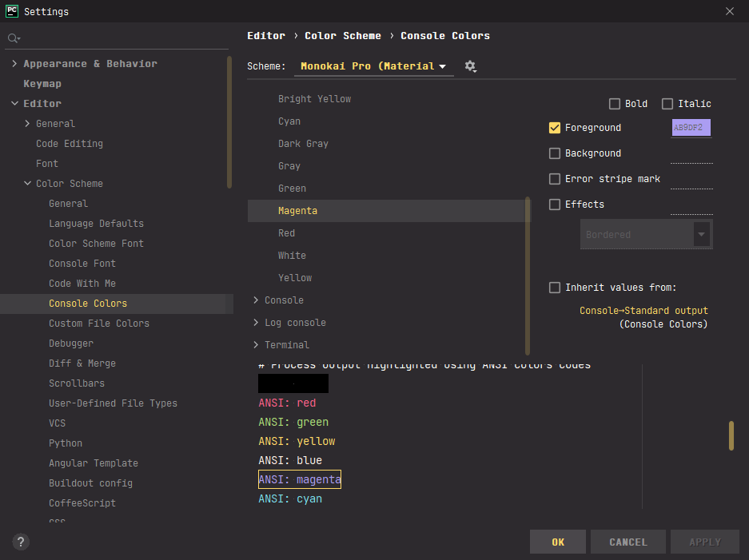The width and height of the screenshot is (749, 560).
Task: Expand the Log console node
Action: pyautogui.click(x=256, y=323)
